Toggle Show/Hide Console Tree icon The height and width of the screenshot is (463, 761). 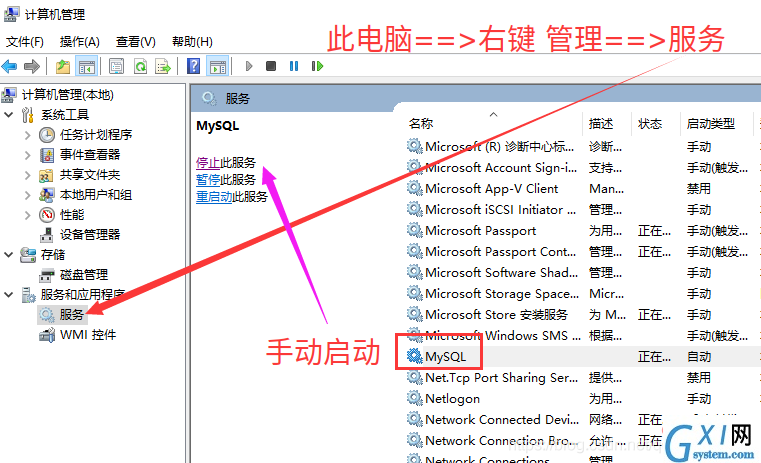click(87, 66)
